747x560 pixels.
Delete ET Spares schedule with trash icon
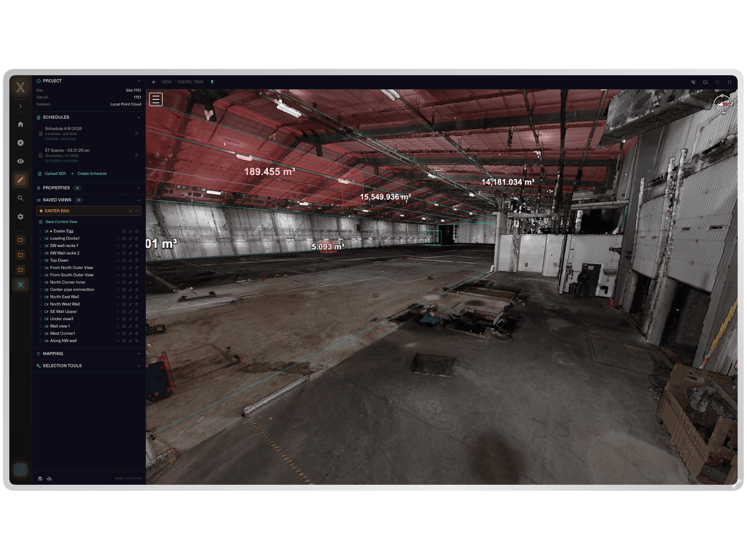[x=136, y=155]
